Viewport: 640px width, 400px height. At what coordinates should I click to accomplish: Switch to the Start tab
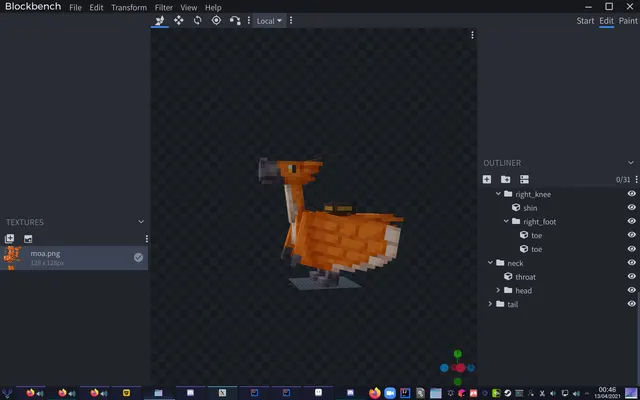pyautogui.click(x=585, y=21)
